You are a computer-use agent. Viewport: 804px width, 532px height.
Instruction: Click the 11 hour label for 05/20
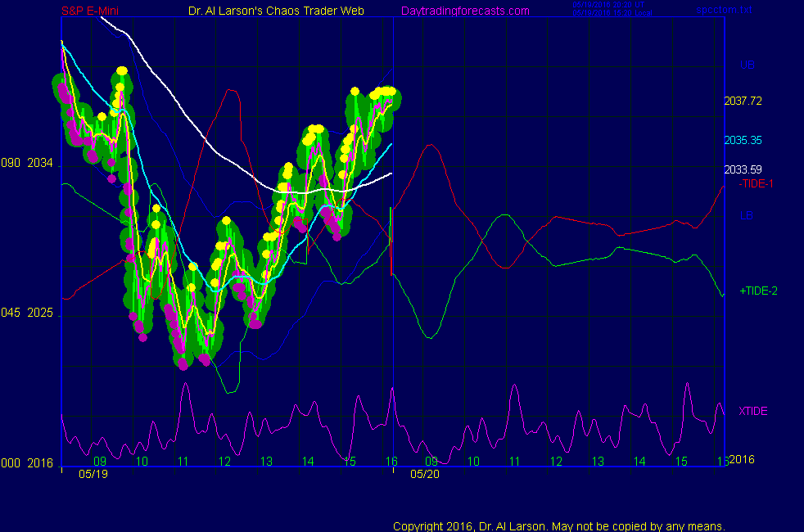[515, 462]
